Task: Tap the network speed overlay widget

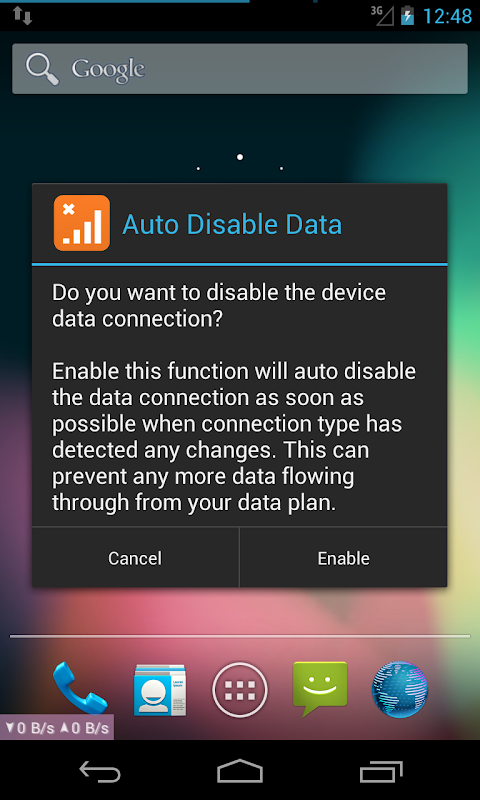Action: click(57, 727)
